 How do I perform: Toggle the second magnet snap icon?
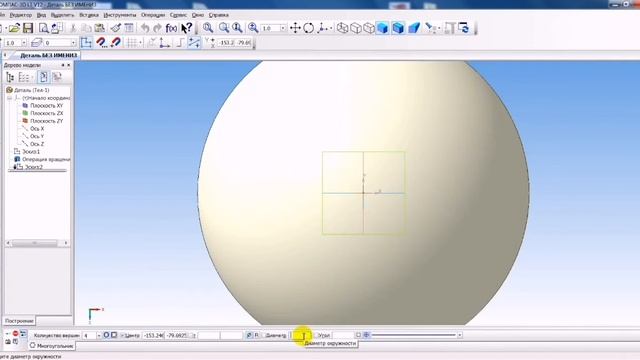coord(116,42)
